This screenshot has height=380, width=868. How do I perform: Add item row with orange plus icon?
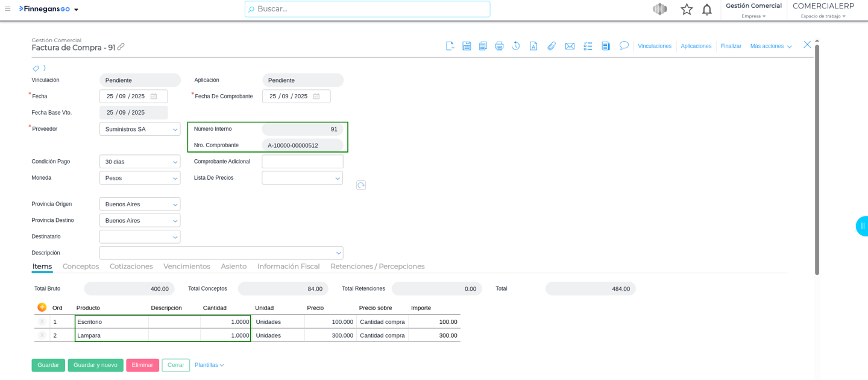[42, 307]
